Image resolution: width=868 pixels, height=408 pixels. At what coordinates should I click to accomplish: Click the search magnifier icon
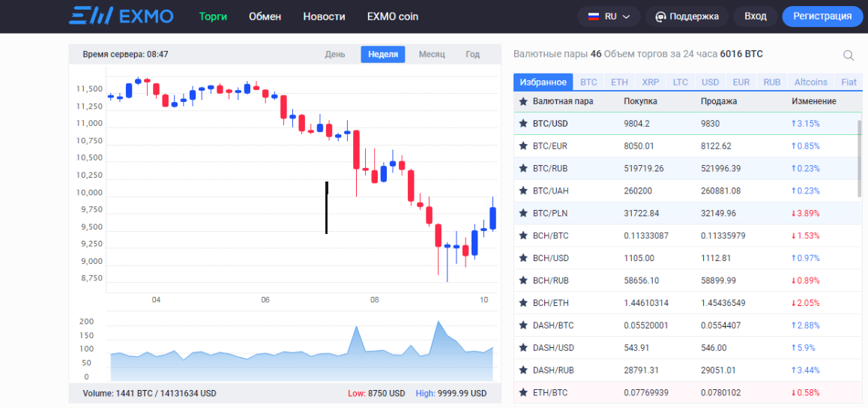pos(849,55)
